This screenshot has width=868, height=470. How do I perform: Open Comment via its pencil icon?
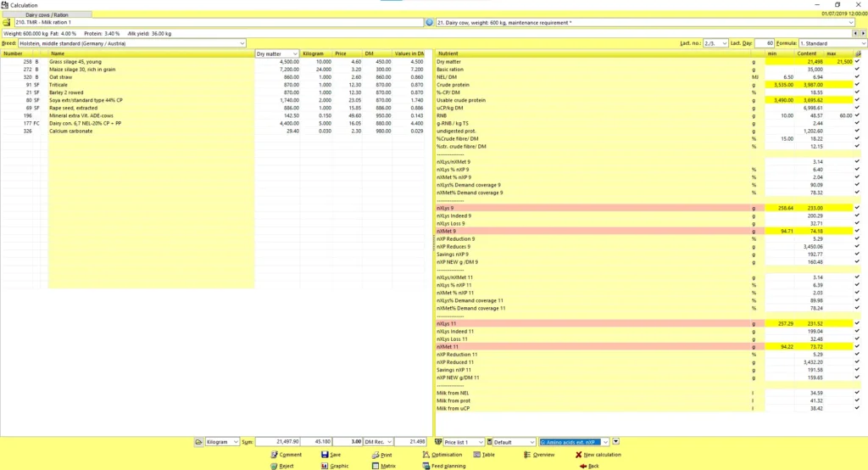click(274, 455)
